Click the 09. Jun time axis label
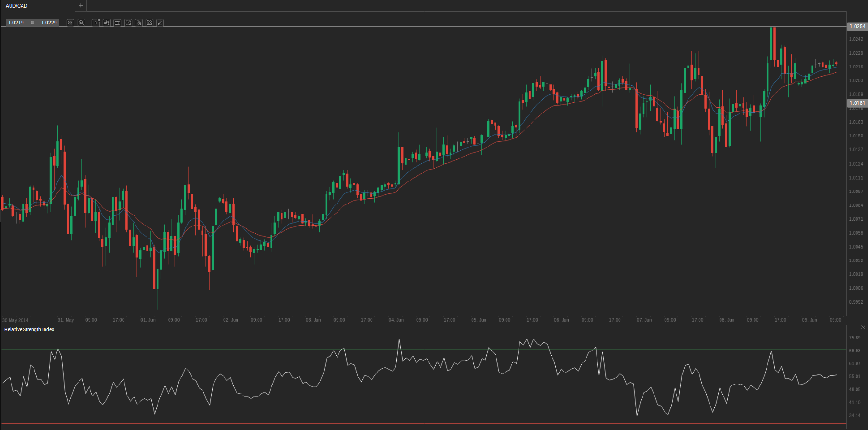868x430 pixels. pos(810,320)
